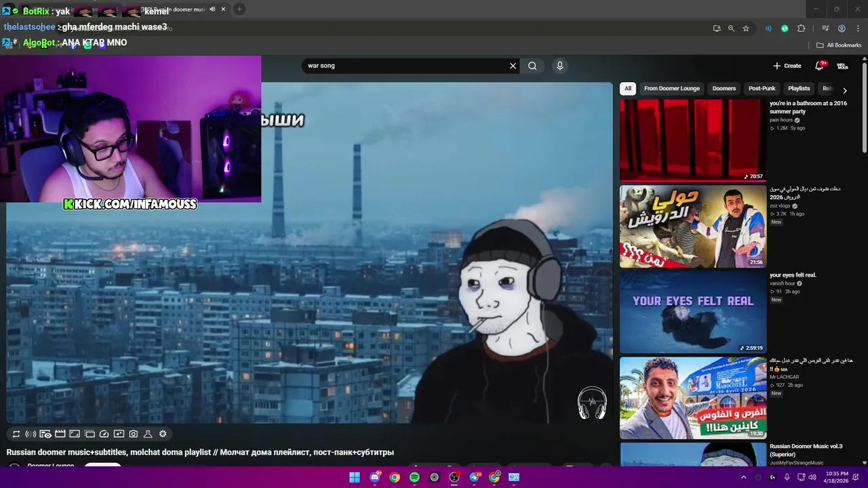This screenshot has height=488, width=868.
Task: Bookmark this page with the star
Action: pyautogui.click(x=746, y=28)
